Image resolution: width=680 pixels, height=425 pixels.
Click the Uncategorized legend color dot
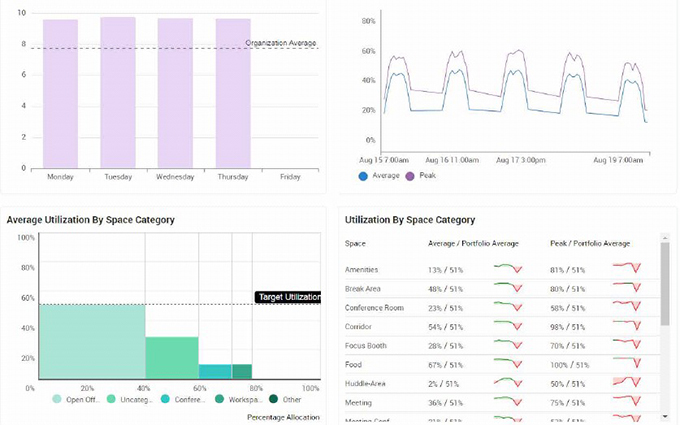(x=113, y=399)
